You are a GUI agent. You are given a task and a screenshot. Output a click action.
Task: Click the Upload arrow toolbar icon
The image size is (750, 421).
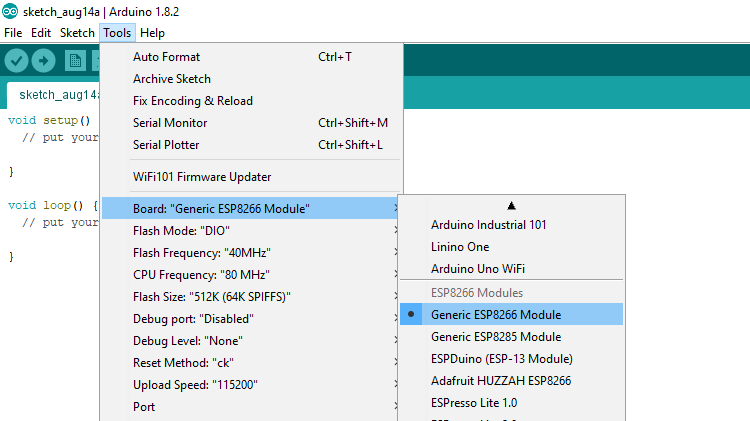(x=44, y=61)
